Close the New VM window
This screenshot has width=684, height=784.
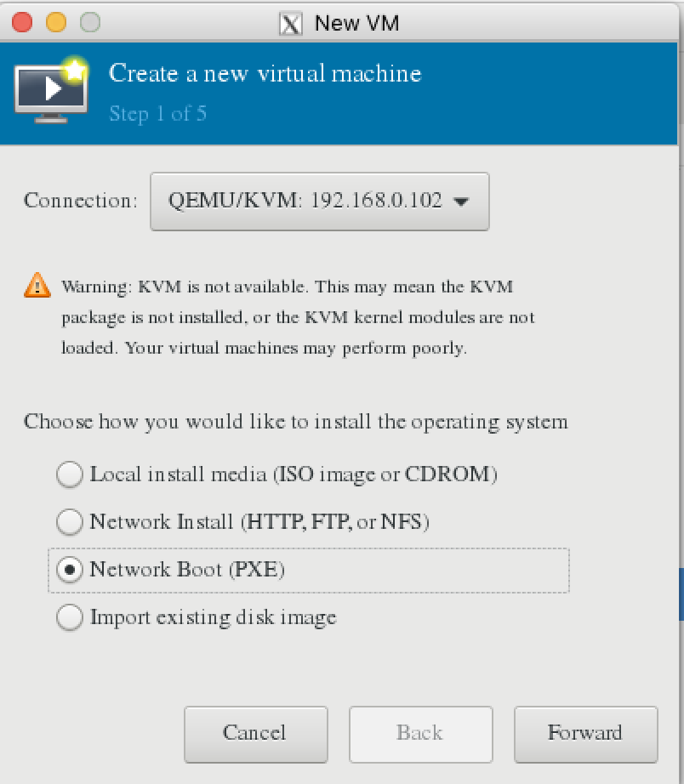click(x=22, y=22)
